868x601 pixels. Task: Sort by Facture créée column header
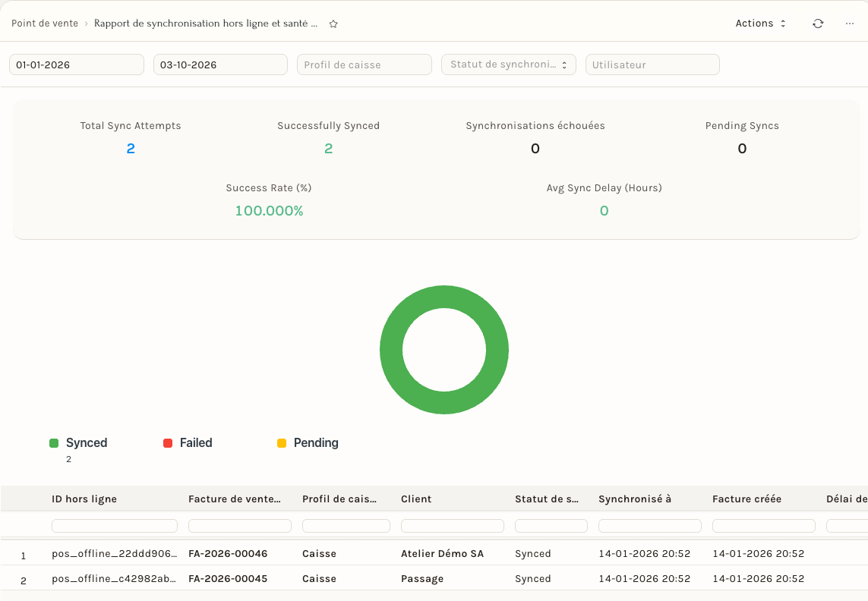pyautogui.click(x=746, y=499)
